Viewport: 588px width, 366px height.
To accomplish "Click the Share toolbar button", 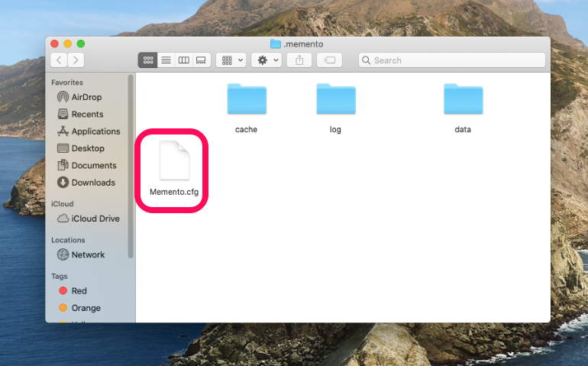I will [299, 60].
